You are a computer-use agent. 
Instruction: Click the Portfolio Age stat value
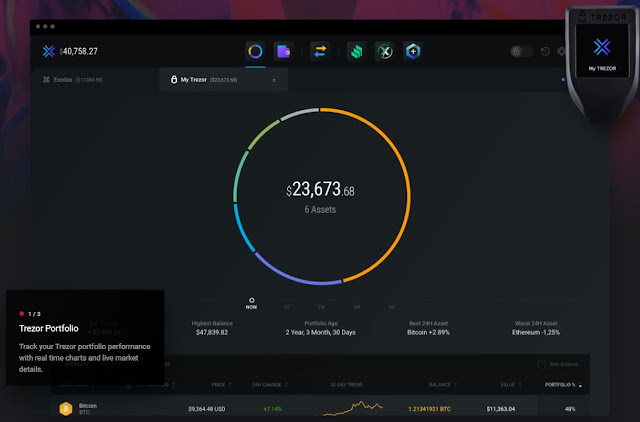(x=320, y=333)
